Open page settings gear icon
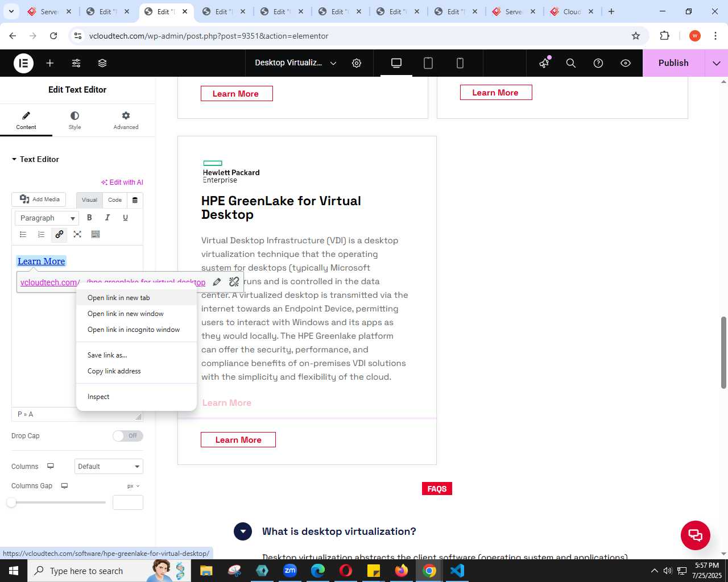The width and height of the screenshot is (728, 582). click(357, 63)
